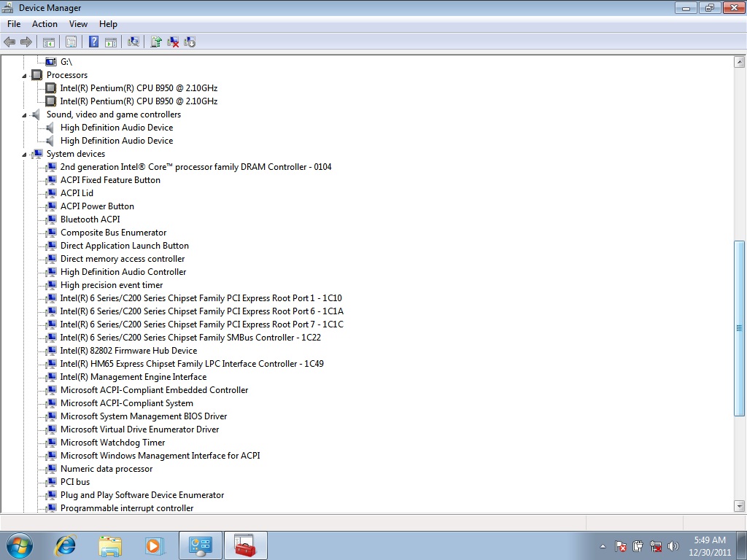Select Programmable interrupt controller
Image resolution: width=747 pixels, height=560 pixels.
pyautogui.click(x=127, y=508)
